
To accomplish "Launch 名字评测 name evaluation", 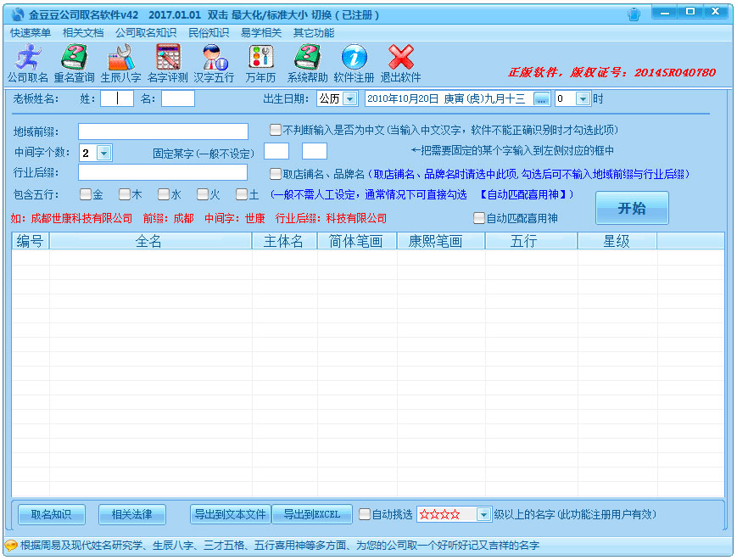I will click(168, 58).
